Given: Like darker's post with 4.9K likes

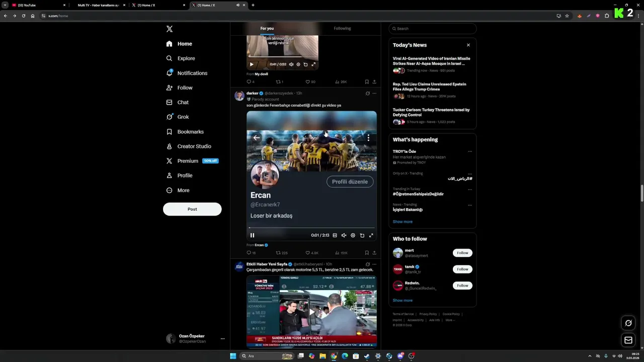Looking at the screenshot, I should [x=312, y=252].
